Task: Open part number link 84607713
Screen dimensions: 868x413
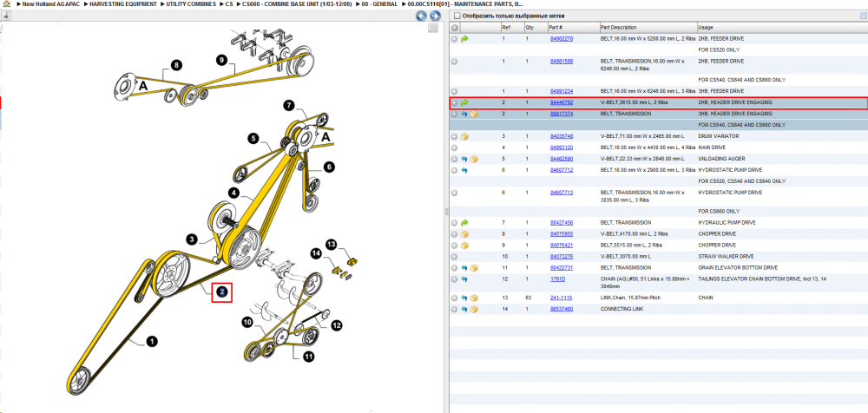Action: pyautogui.click(x=561, y=193)
